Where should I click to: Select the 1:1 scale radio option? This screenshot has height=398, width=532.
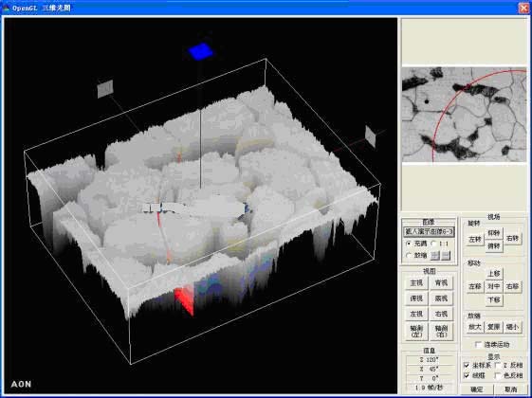[x=433, y=244]
